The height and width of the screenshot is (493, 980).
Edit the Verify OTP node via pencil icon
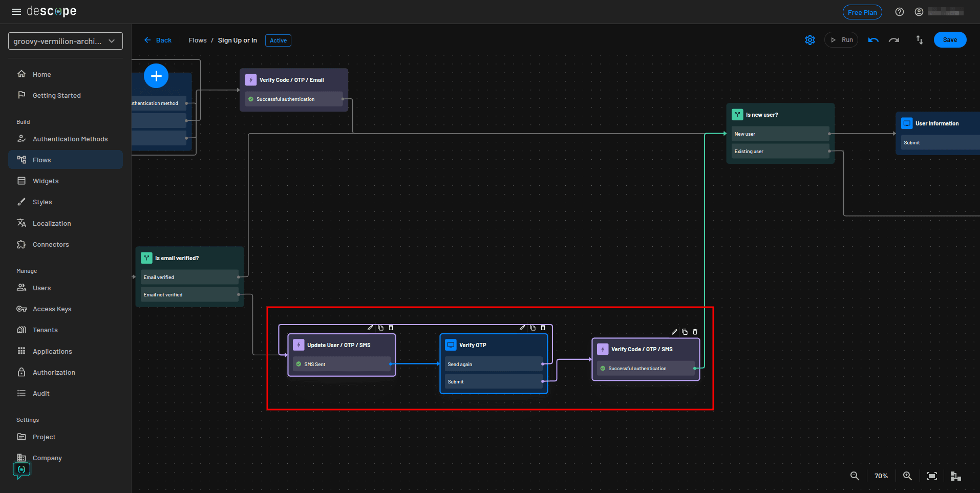coord(522,327)
